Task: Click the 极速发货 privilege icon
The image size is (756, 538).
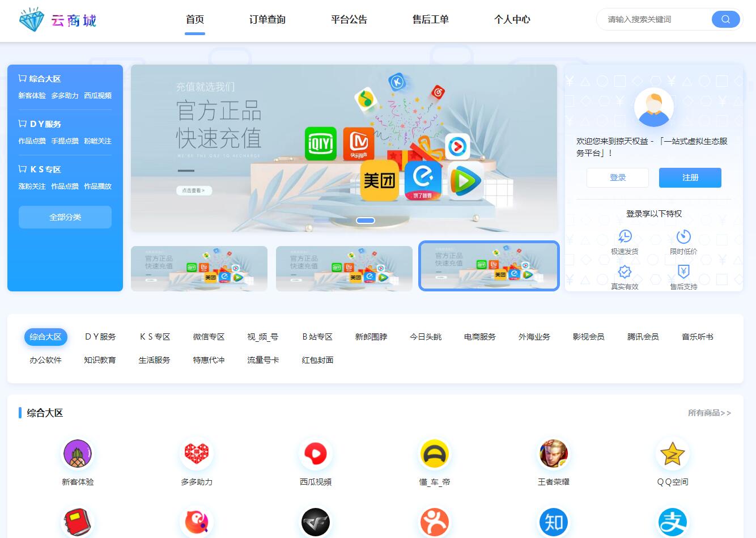Action: pyautogui.click(x=625, y=236)
